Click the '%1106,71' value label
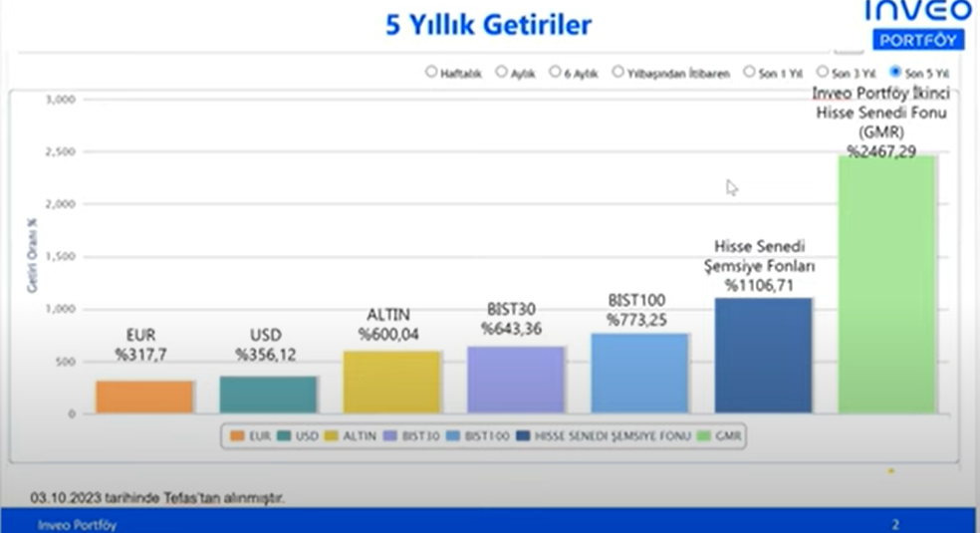980x533 pixels. [759, 286]
